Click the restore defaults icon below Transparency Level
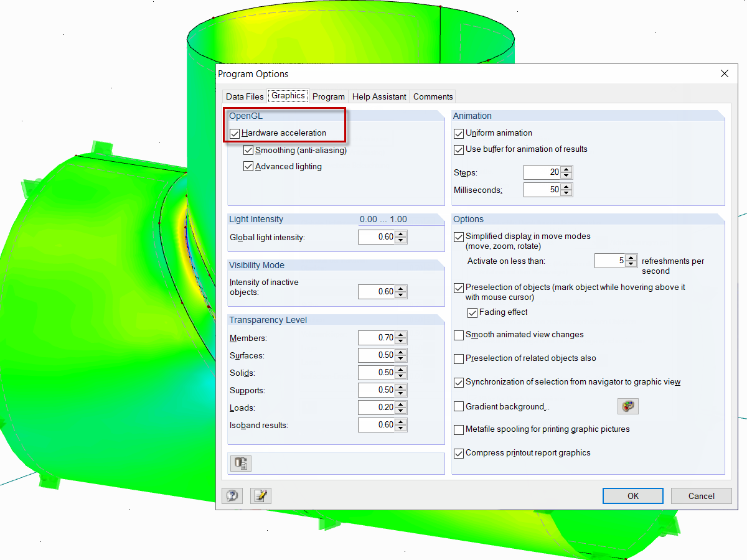Image resolution: width=747 pixels, height=560 pixels. [240, 463]
